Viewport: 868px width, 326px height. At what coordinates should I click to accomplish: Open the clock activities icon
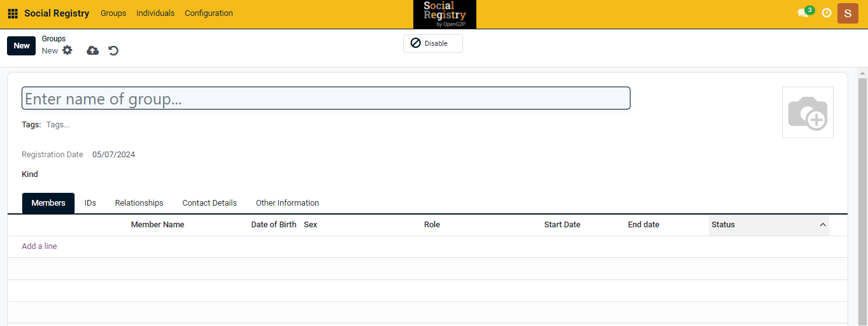pyautogui.click(x=827, y=13)
